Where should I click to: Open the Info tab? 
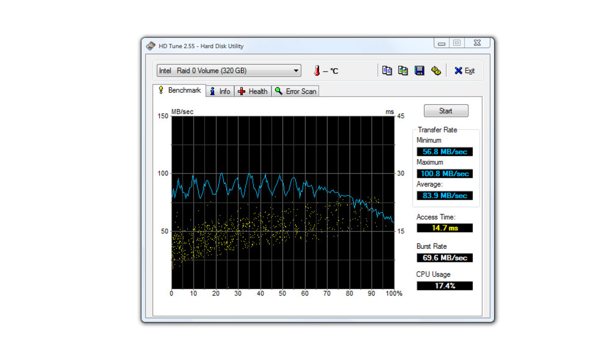click(x=220, y=91)
